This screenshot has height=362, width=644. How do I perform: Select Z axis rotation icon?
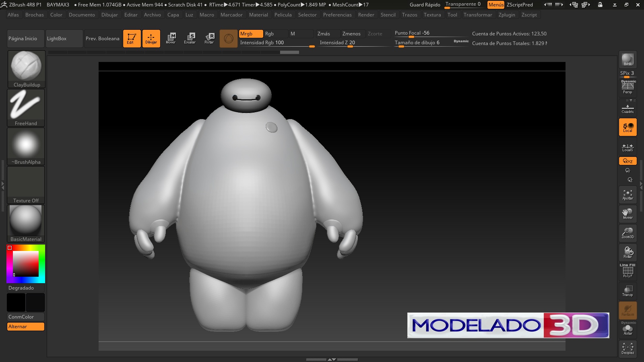click(x=630, y=180)
